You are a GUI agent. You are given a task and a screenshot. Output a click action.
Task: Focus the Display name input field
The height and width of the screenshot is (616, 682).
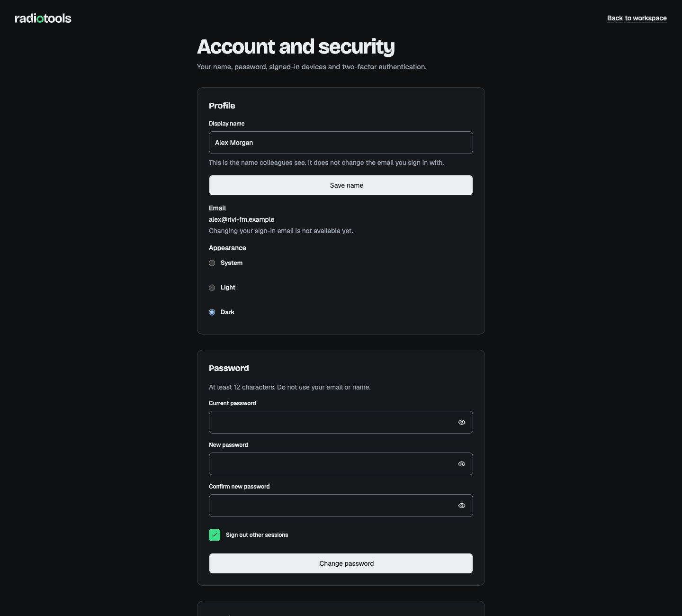point(341,143)
